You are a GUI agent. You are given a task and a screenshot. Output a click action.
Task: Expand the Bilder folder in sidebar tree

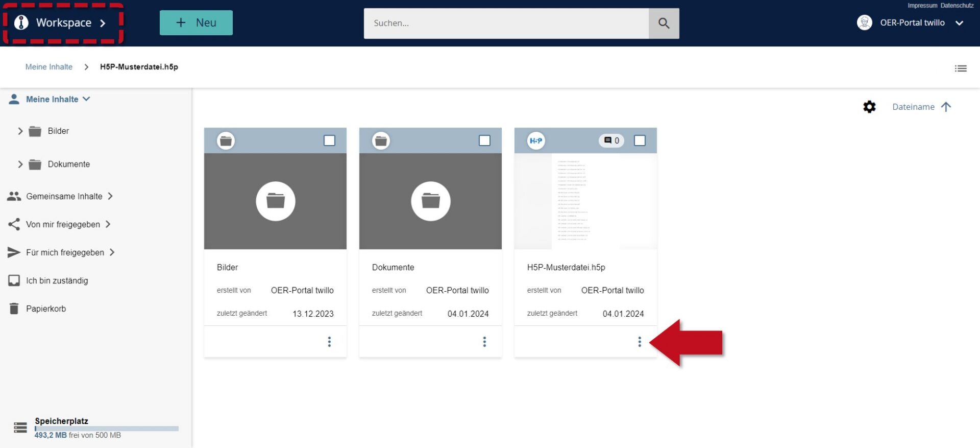(20, 131)
